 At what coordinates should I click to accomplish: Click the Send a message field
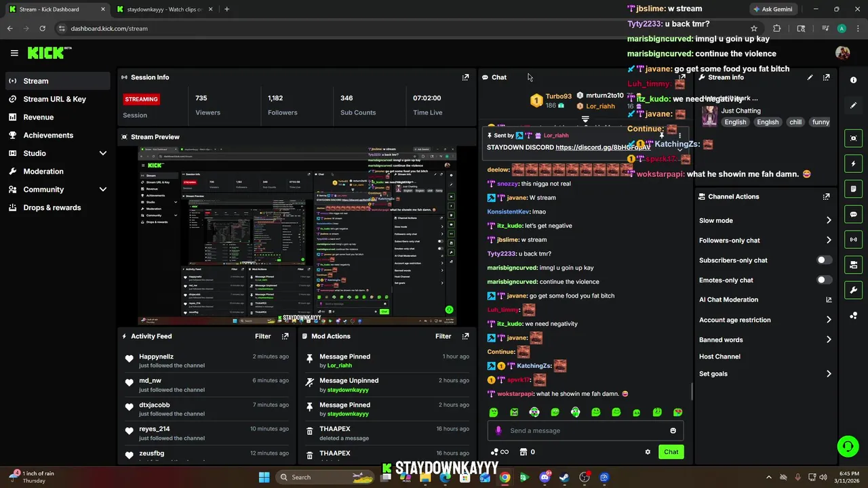click(x=585, y=430)
